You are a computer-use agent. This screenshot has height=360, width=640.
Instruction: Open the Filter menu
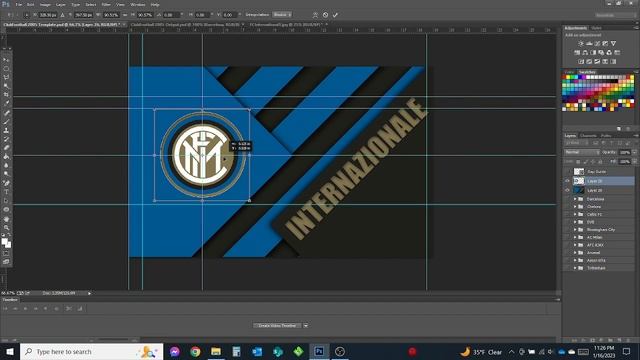(x=106, y=4)
